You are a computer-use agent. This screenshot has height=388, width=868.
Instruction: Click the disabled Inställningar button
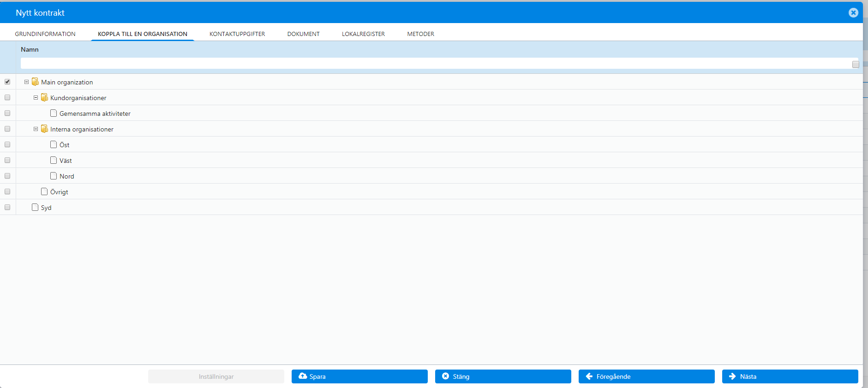coord(216,376)
